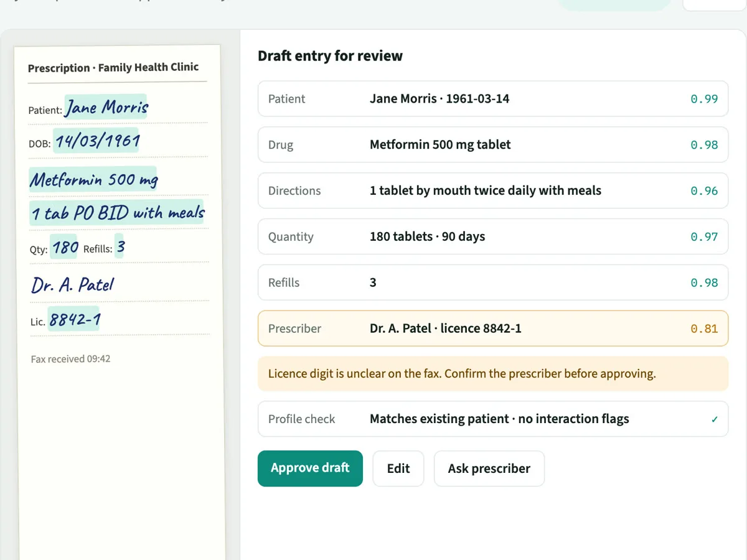Click handwritten name Jane Morris on fax
747x560 pixels.
106,108
